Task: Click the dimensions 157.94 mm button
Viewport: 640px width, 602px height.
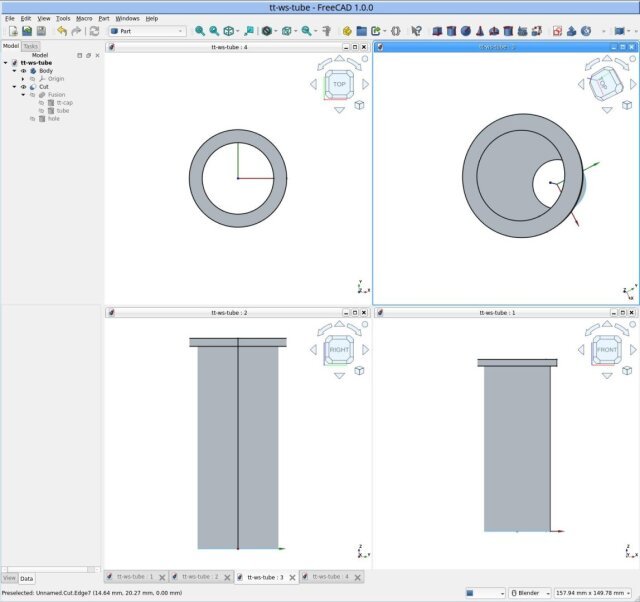Action: click(593, 593)
